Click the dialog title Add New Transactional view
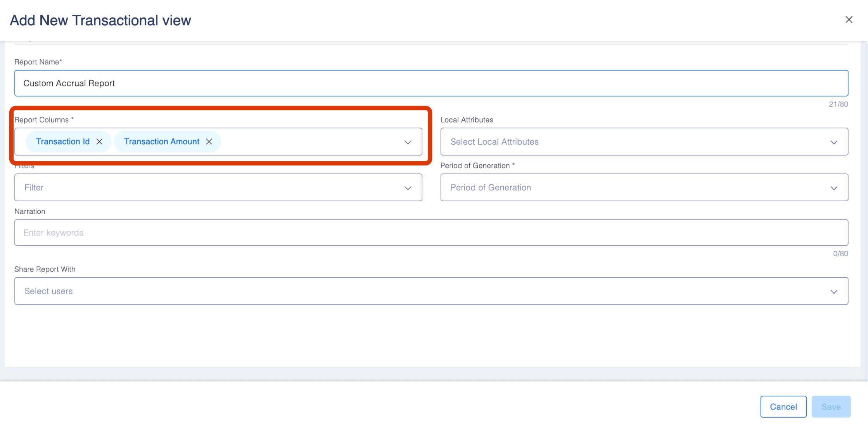 point(100,20)
